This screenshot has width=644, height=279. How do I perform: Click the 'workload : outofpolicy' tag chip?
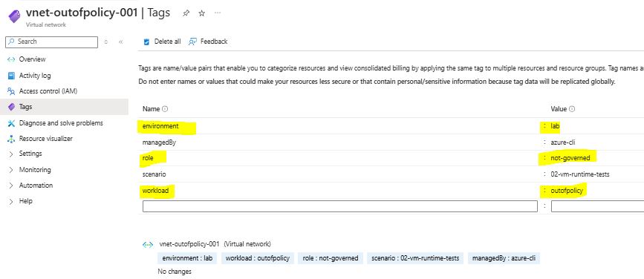pyautogui.click(x=258, y=258)
